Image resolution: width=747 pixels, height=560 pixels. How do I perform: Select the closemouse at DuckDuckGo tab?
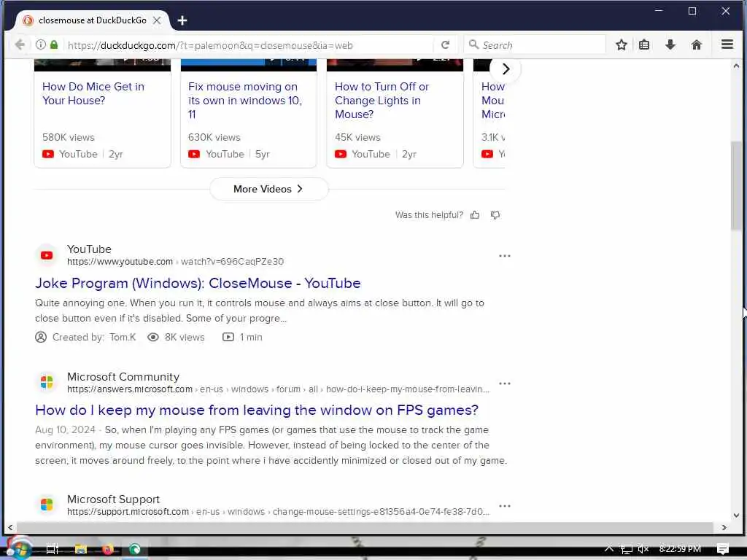coord(93,20)
